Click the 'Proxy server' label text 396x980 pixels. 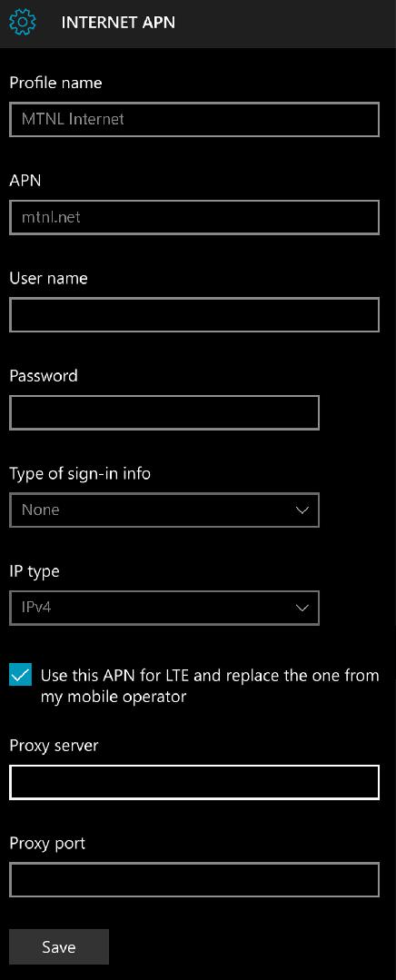tap(54, 746)
